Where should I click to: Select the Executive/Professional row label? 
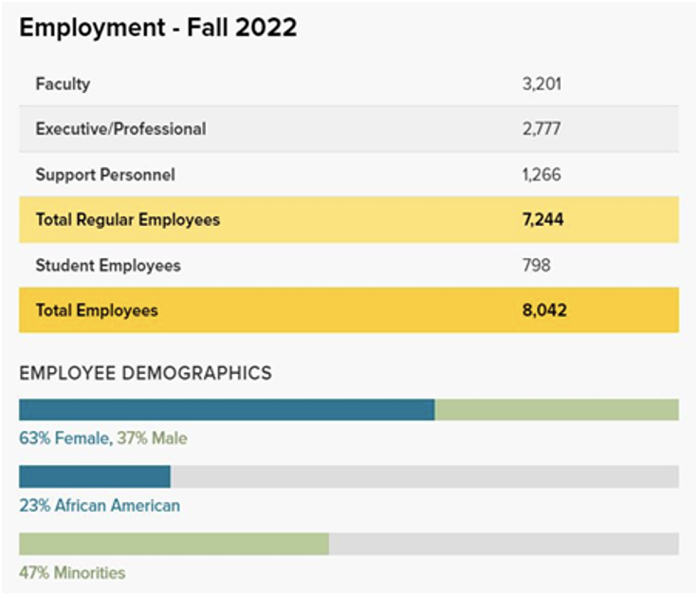tap(120, 128)
